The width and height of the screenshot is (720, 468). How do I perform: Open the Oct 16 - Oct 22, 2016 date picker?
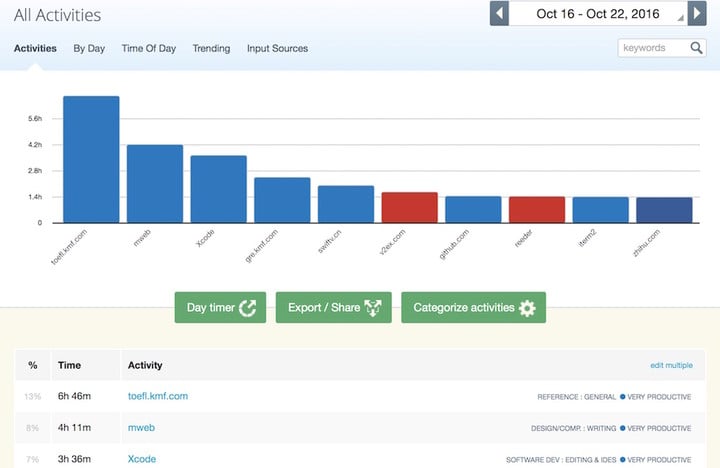click(x=598, y=13)
